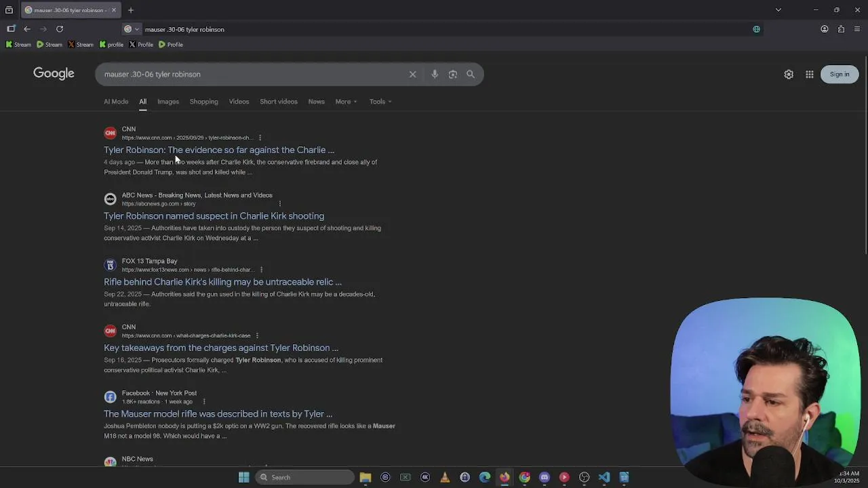Go back with the browser back arrow
This screenshot has width=868, height=488.
click(x=27, y=29)
